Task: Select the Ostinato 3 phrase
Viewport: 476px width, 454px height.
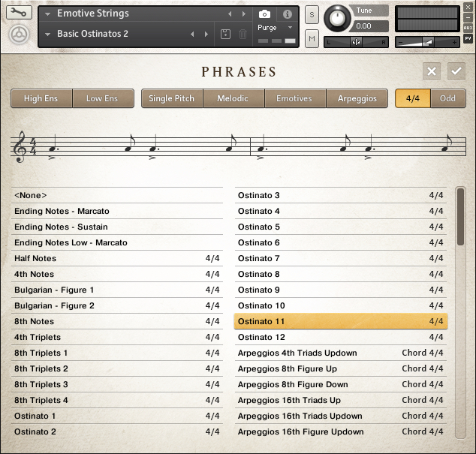Action: 341,195
